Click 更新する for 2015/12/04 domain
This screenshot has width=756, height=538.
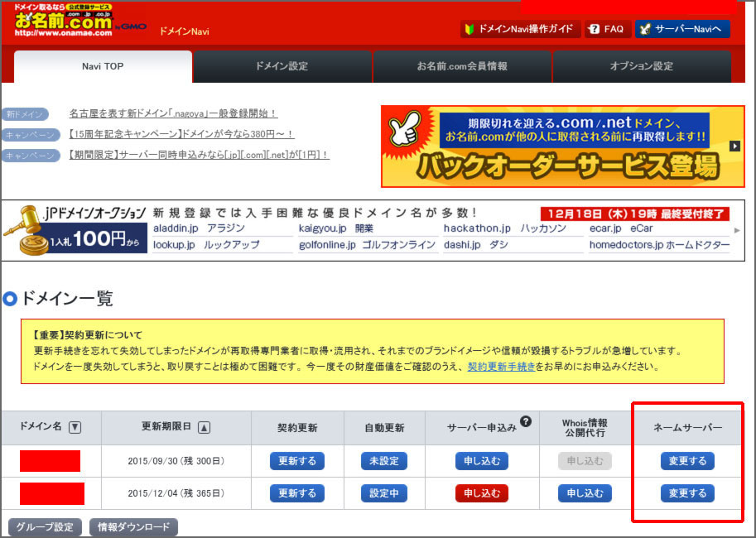pyautogui.click(x=297, y=493)
